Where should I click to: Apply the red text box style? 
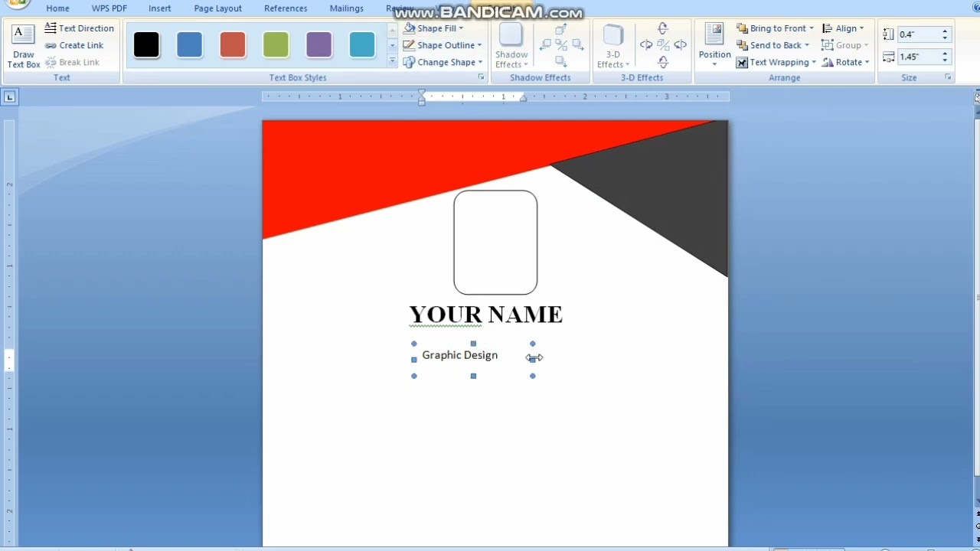[233, 45]
